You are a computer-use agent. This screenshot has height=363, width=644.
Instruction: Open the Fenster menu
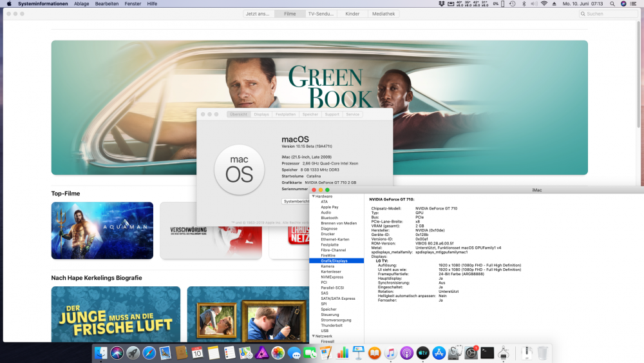[133, 4]
